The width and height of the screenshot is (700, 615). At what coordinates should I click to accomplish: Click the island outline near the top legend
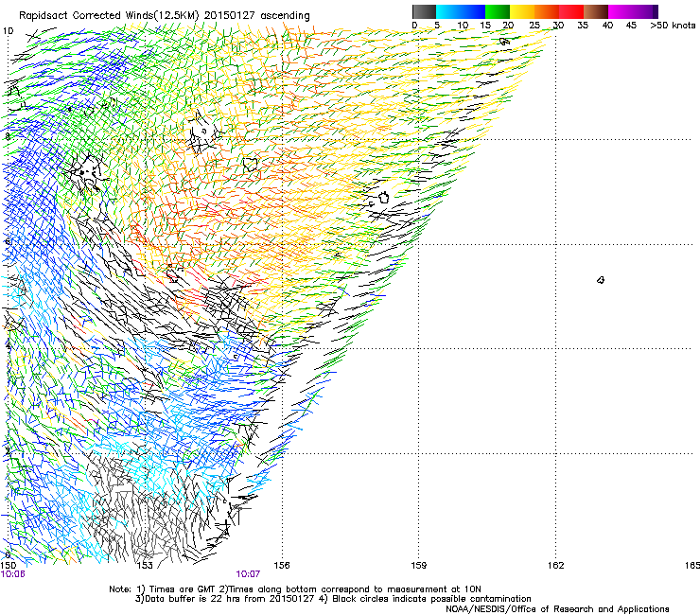pos(504,42)
